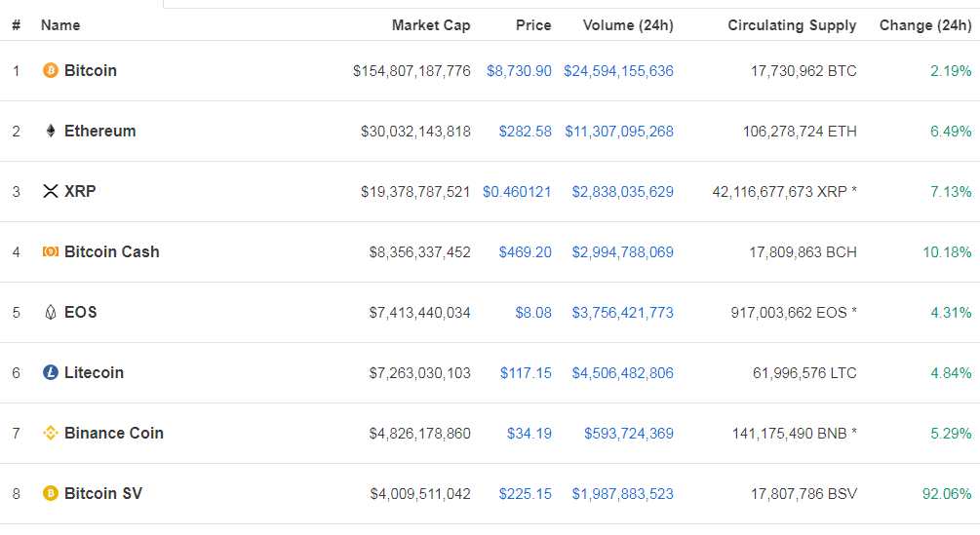Select Ethereum market cap $30,032,143,818
980x535 pixels.
click(415, 132)
